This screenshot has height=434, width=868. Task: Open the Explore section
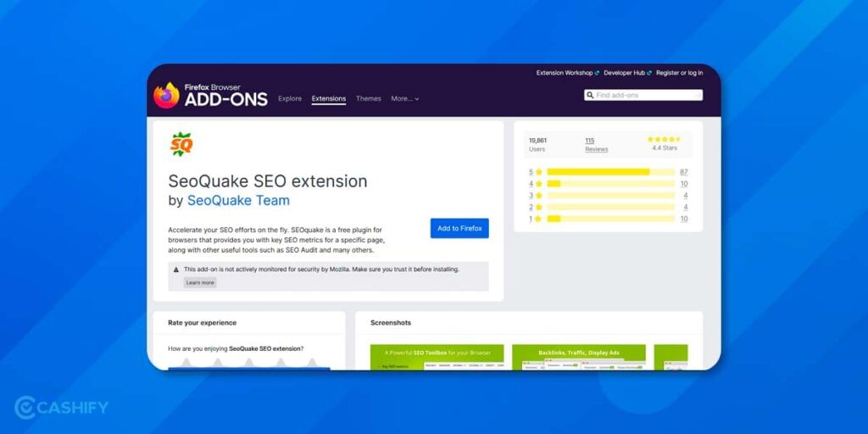point(290,98)
